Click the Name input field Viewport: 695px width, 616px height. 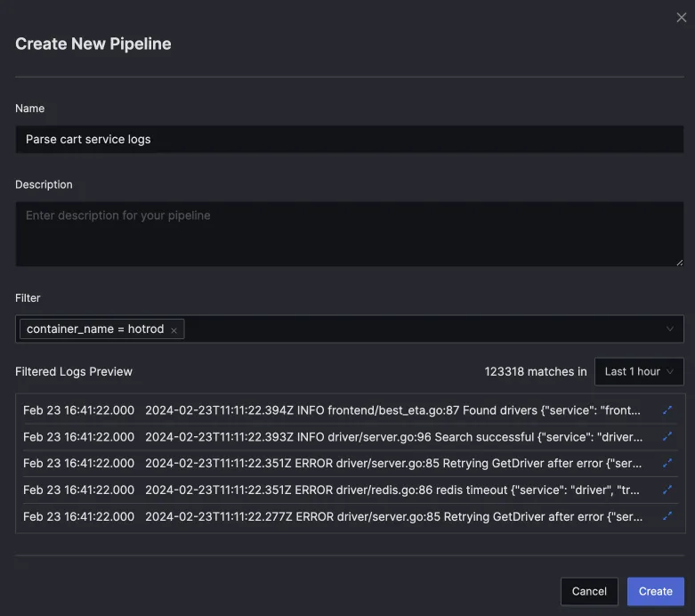(349, 139)
